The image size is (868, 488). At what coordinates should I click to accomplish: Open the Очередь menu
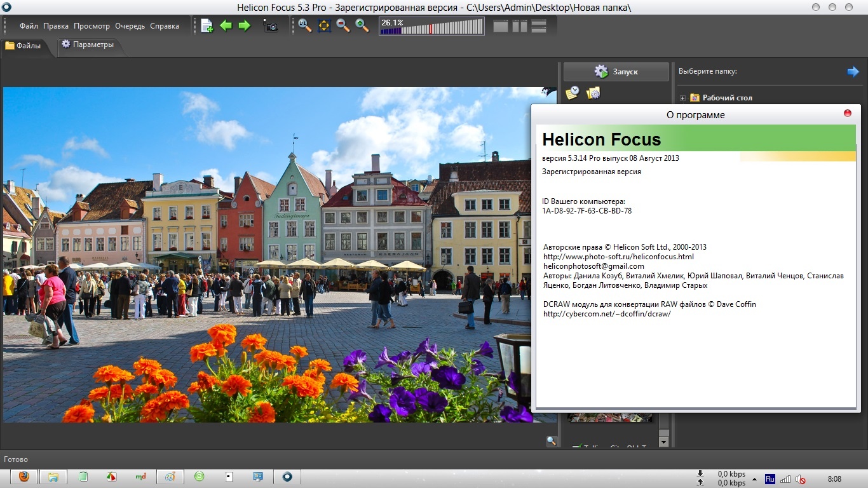click(x=130, y=26)
